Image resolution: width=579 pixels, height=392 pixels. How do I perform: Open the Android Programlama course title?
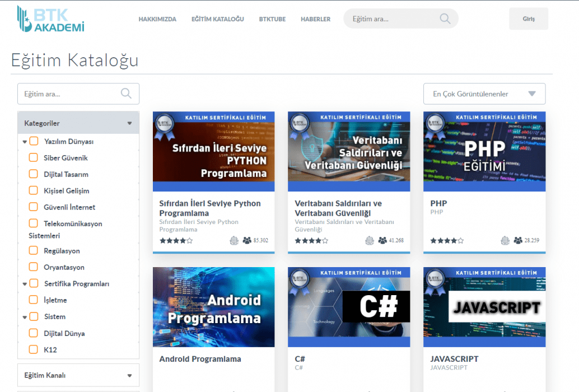point(200,359)
